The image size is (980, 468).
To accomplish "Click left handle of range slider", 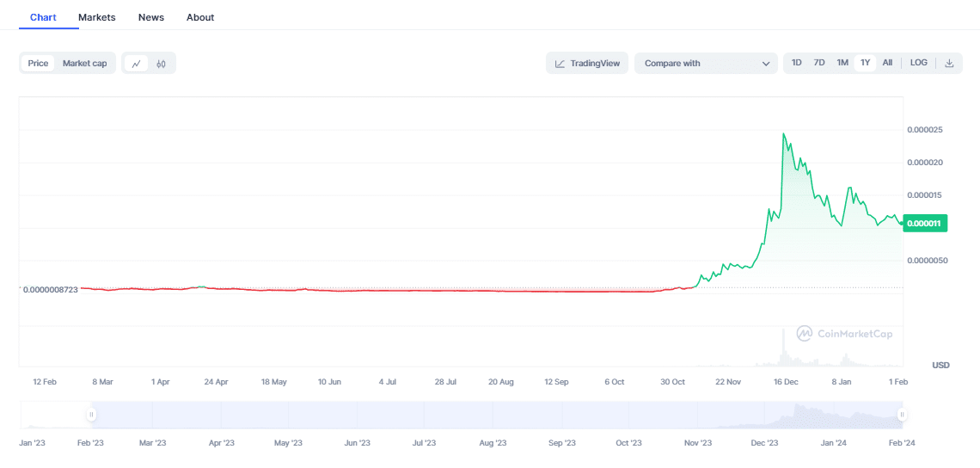I will click(91, 415).
